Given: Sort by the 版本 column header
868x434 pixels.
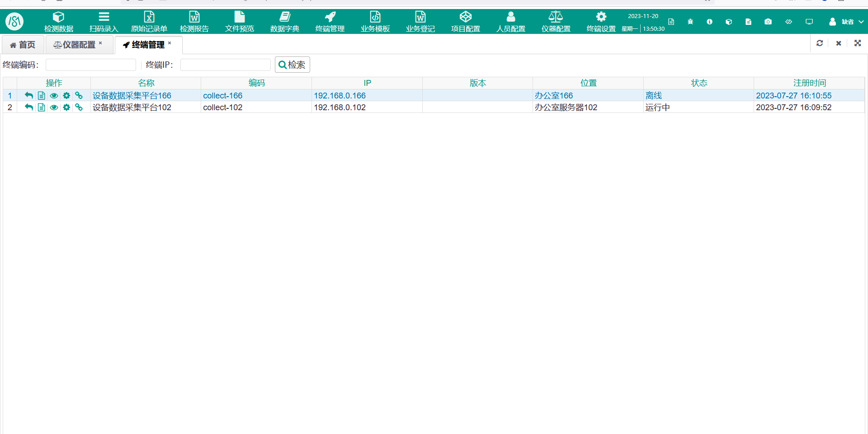Looking at the screenshot, I should coord(478,83).
